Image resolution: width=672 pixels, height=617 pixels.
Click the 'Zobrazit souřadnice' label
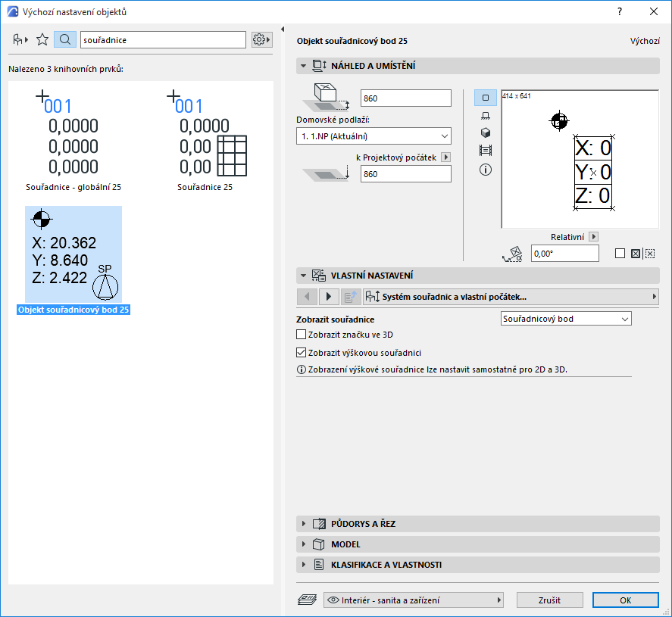[x=335, y=319]
